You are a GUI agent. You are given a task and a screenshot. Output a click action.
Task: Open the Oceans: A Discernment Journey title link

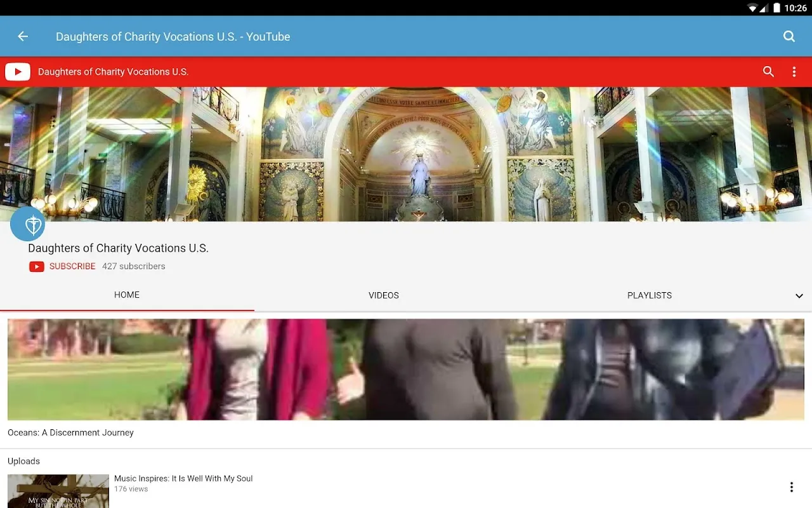coord(70,433)
